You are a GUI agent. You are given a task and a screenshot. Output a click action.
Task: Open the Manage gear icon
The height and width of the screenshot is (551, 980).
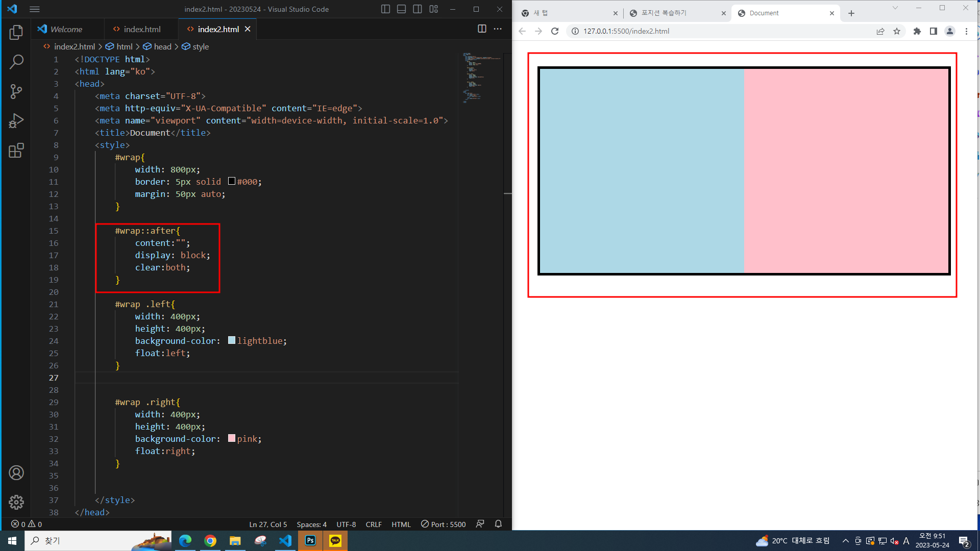click(x=16, y=503)
